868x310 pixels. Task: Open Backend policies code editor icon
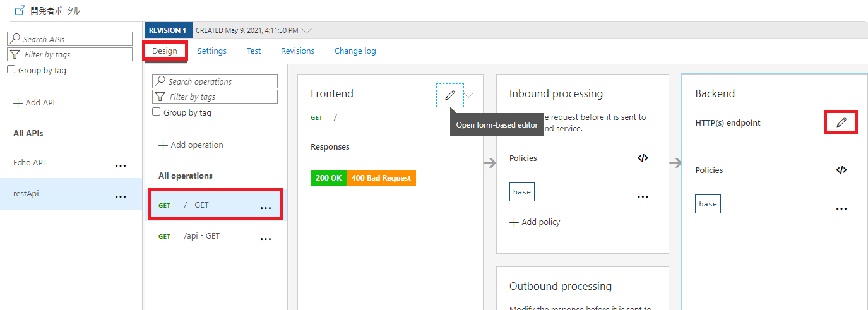tap(841, 170)
